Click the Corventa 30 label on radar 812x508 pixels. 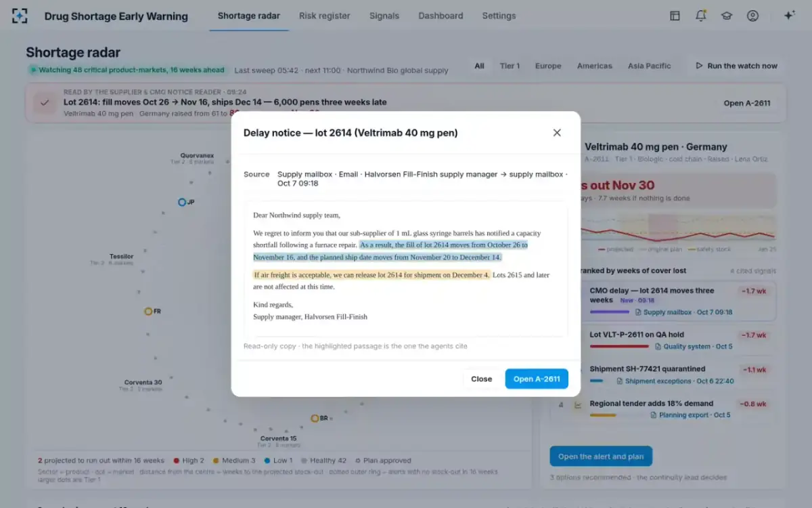click(143, 383)
